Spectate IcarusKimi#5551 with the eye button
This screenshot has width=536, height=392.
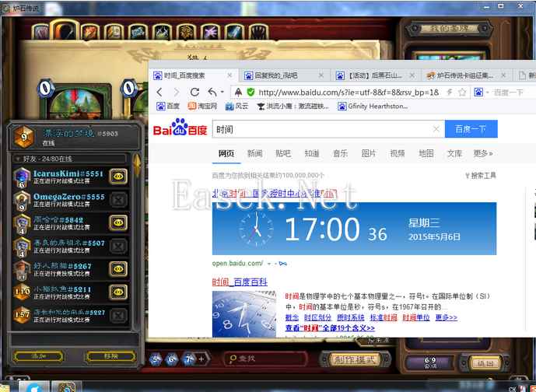[x=118, y=177]
